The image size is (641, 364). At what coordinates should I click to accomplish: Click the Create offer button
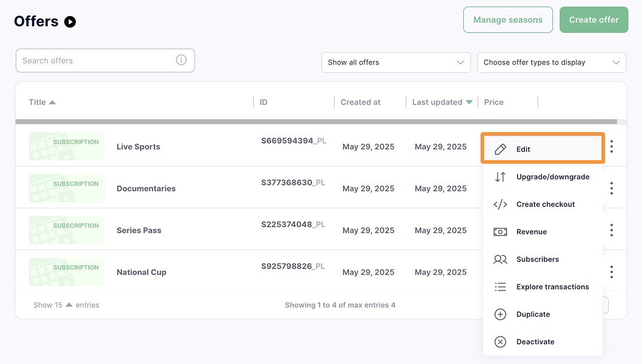(594, 20)
